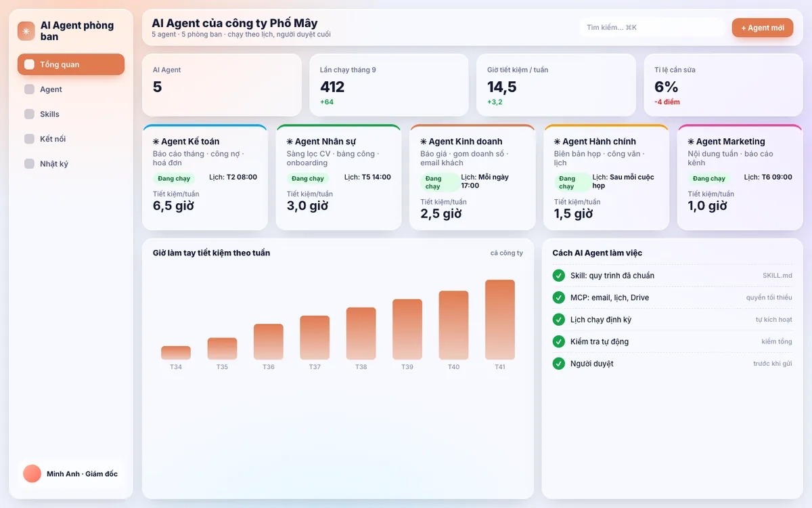This screenshot has width=812, height=508.
Task: Select the T40 bar in chart
Action: [453, 325]
